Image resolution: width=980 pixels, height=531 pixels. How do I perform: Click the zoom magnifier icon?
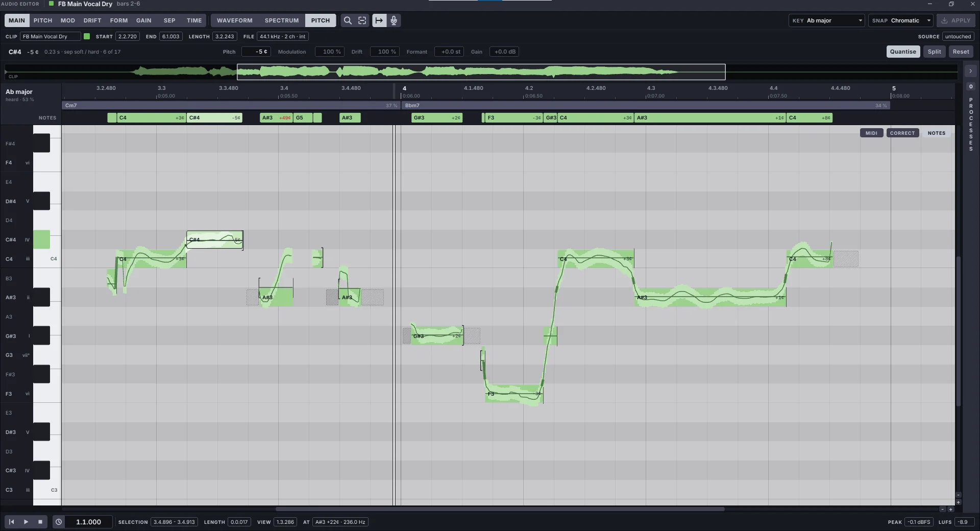click(348, 20)
